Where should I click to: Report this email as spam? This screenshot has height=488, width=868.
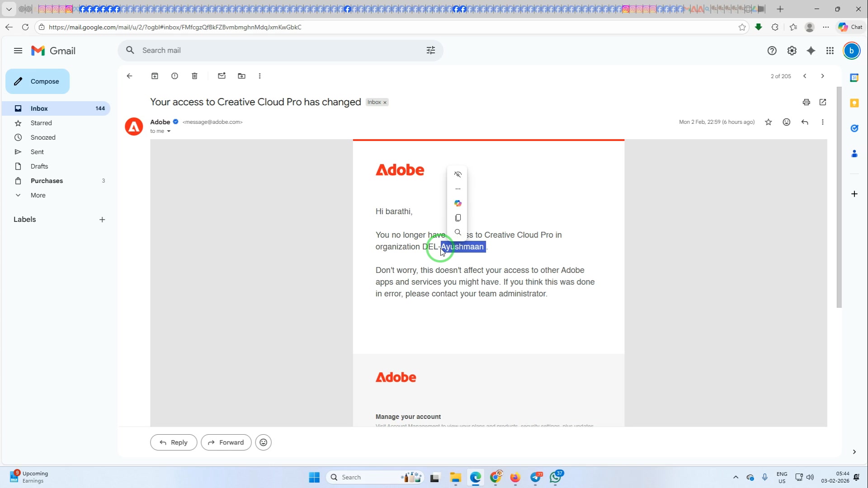pyautogui.click(x=175, y=76)
